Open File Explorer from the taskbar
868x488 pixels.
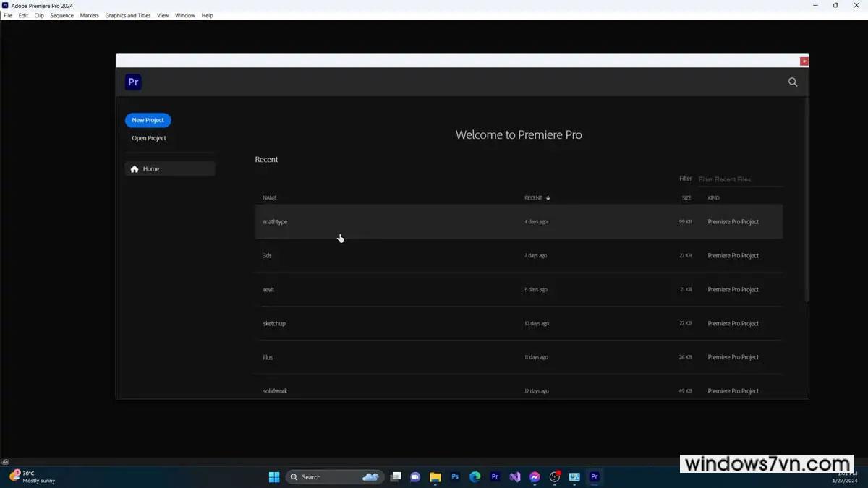(435, 477)
